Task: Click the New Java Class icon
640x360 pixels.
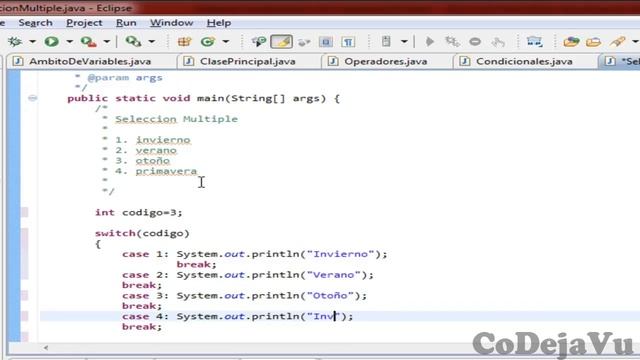Action: [208, 41]
